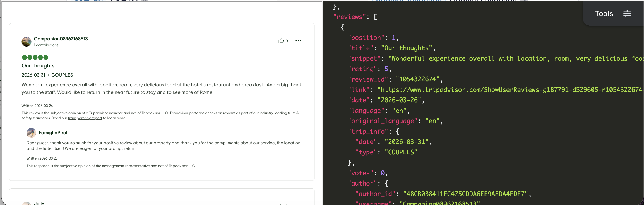Click the Julie reviewer name in next card
Screen dimensions: 644x205
coord(39,203)
